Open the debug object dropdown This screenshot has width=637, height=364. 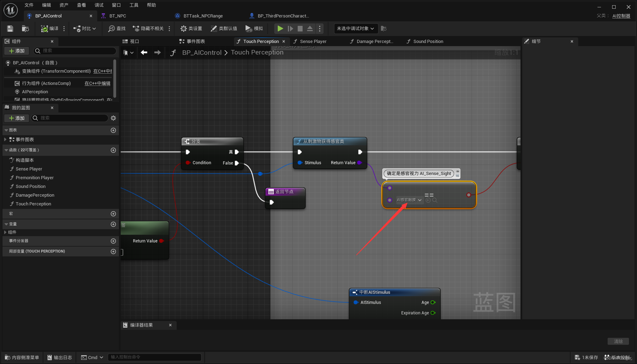356,29
